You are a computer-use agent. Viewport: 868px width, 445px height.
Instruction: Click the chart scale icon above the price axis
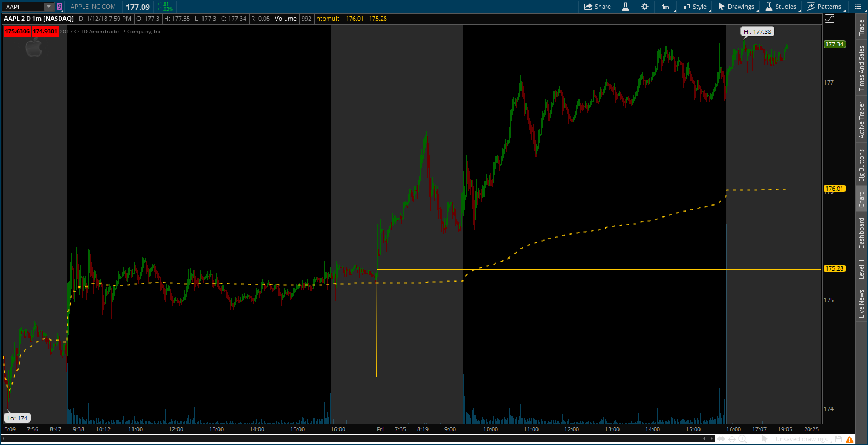(830, 19)
